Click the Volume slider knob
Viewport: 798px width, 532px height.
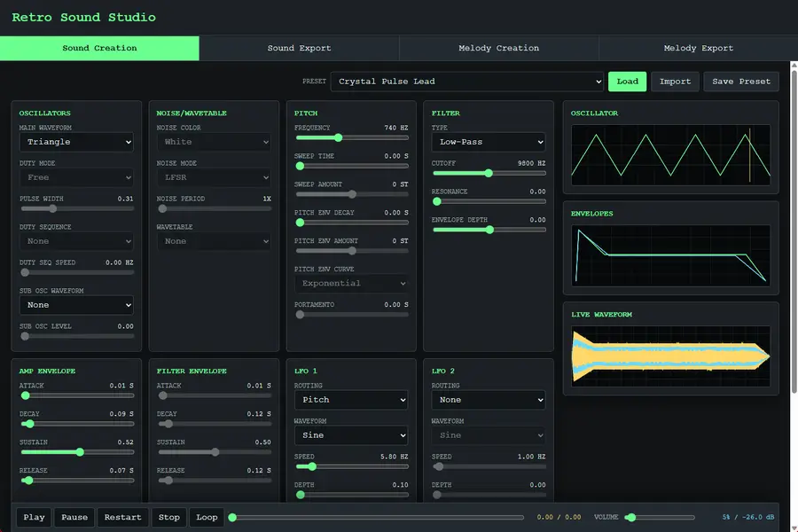631,517
